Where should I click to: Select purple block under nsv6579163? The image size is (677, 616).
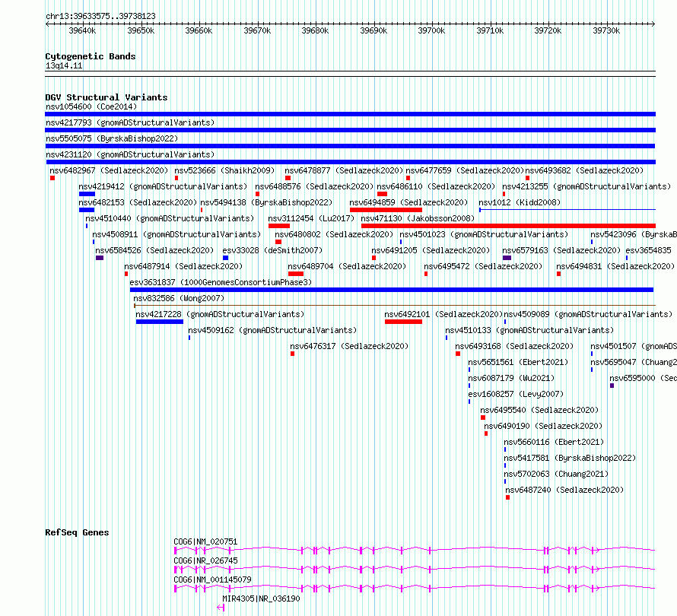[507, 258]
